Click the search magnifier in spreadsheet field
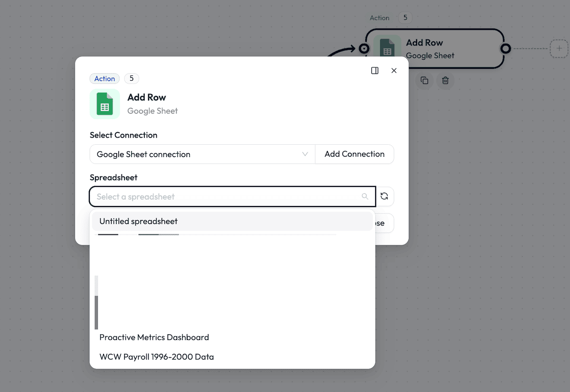The width and height of the screenshot is (570, 392). [365, 196]
